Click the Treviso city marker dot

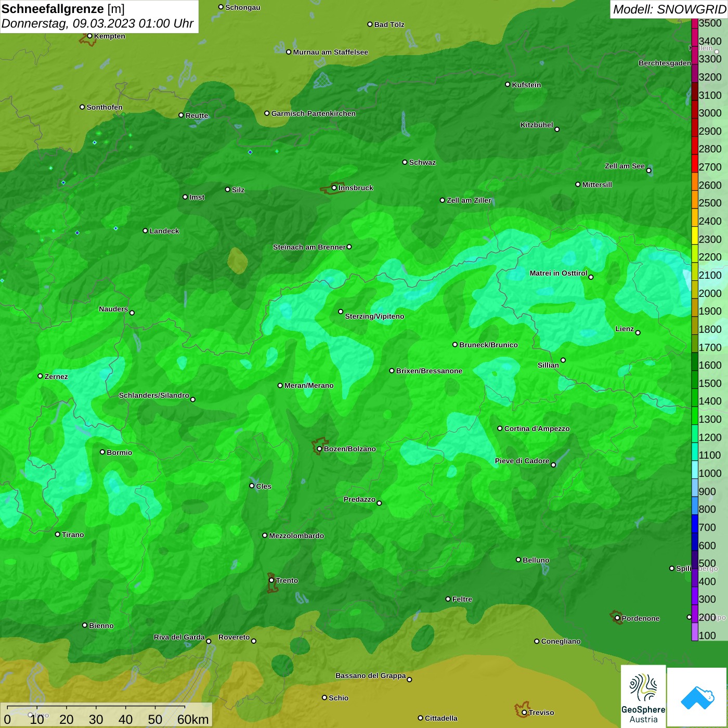click(524, 712)
